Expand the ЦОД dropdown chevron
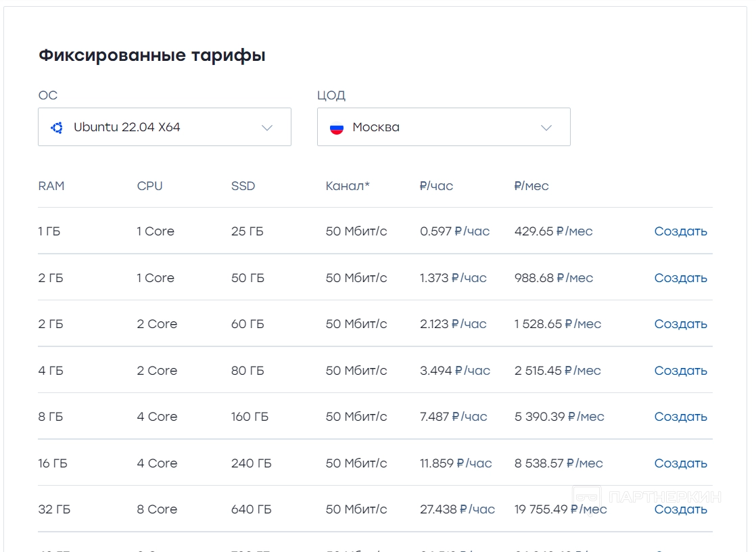Image resolution: width=756 pixels, height=552 pixels. 546,127
